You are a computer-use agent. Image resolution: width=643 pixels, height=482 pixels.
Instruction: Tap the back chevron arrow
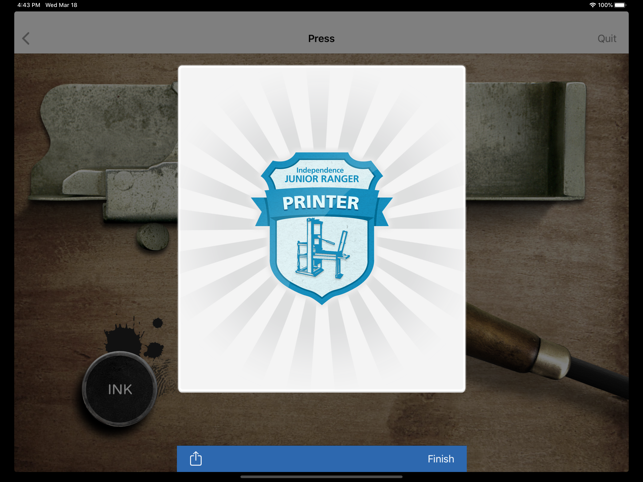(26, 39)
